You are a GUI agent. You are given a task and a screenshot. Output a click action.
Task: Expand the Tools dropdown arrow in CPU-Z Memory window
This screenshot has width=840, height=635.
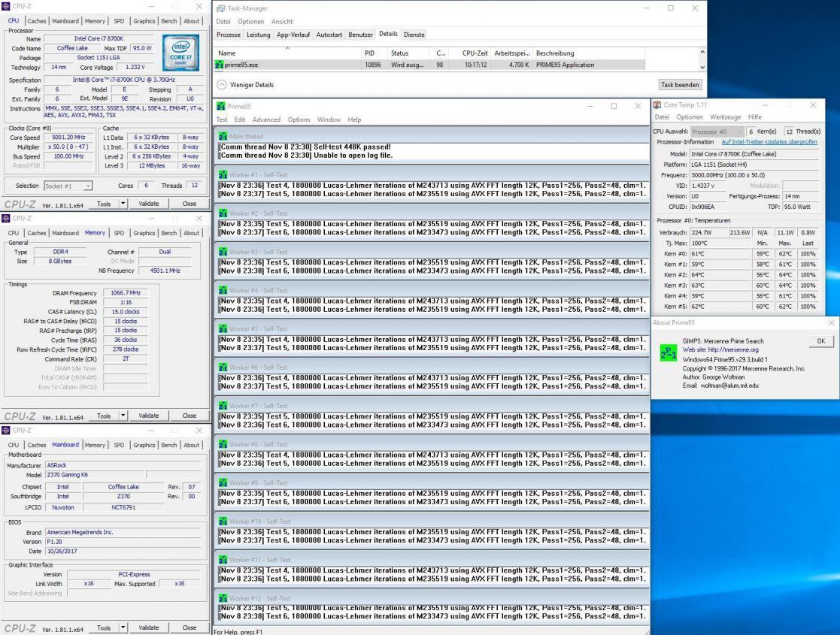click(124, 416)
